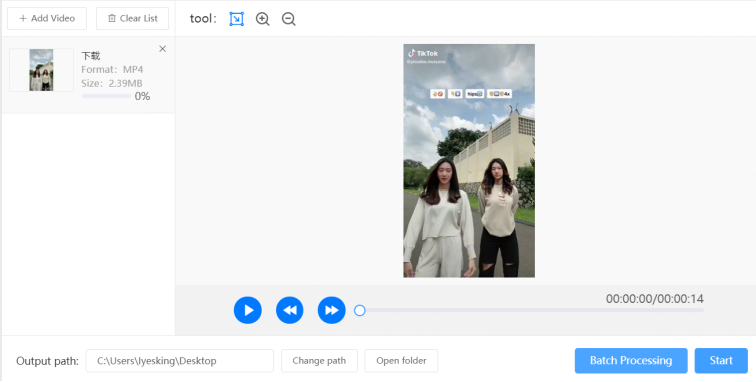Viewport: 756px width, 382px height.
Task: Click the 下载 file name
Action: (x=91, y=56)
